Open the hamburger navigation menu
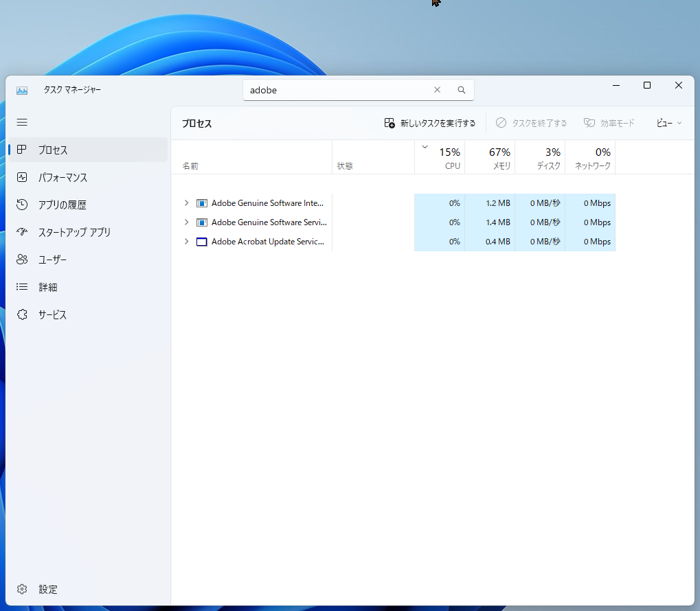The height and width of the screenshot is (611, 700). (22, 122)
